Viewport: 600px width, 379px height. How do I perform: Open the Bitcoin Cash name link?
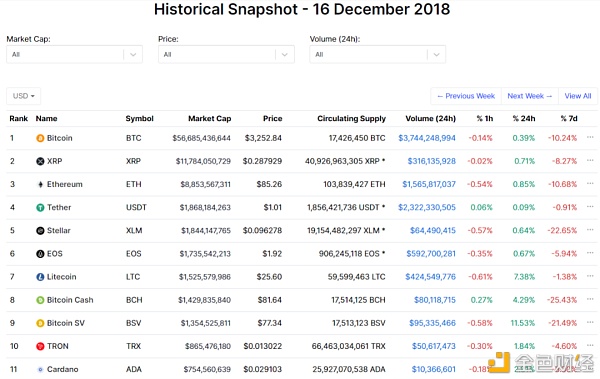(70, 300)
